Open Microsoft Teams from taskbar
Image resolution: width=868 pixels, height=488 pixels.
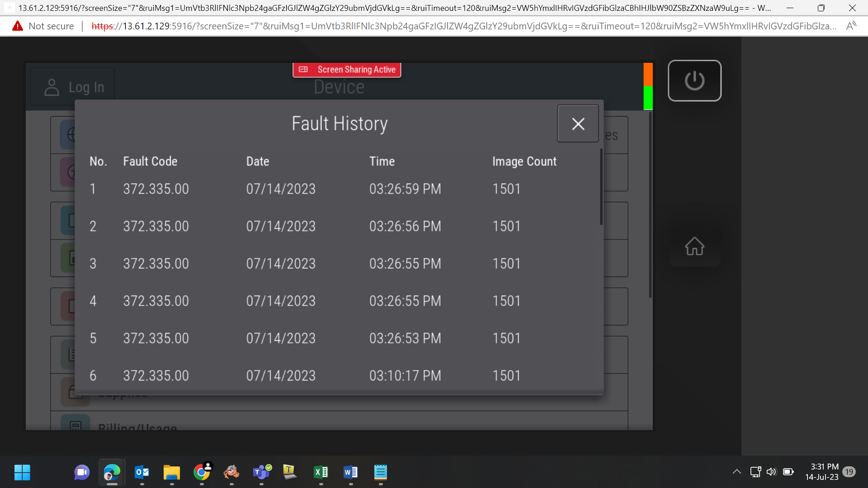(x=261, y=473)
